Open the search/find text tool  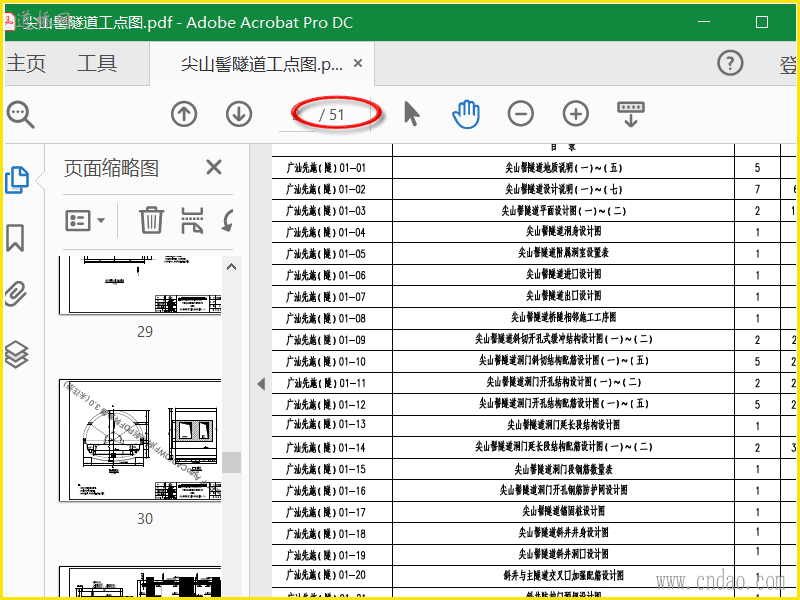pos(20,115)
